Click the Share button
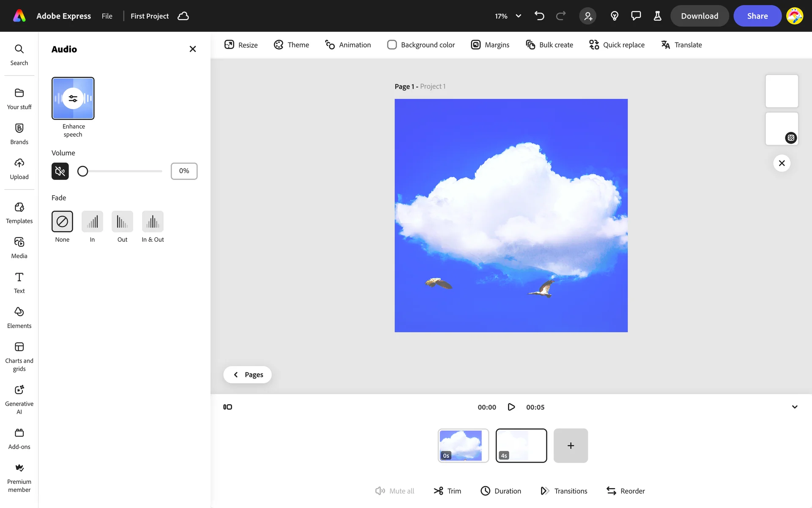 pyautogui.click(x=757, y=16)
